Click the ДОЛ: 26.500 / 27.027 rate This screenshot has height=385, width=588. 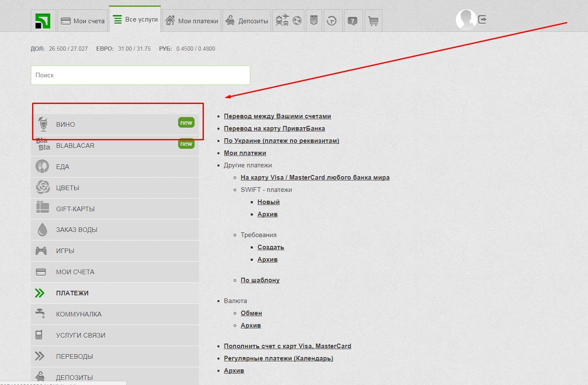(x=59, y=49)
